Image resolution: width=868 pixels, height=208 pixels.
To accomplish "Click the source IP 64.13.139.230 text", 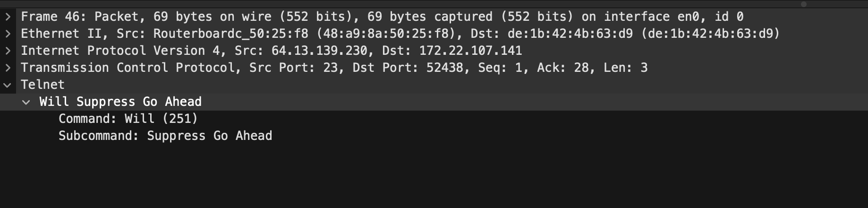I will 319,51.
